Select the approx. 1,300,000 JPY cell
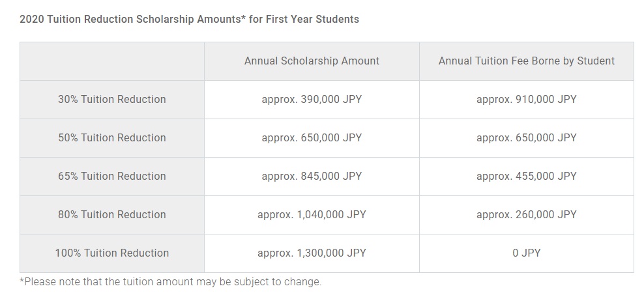This screenshot has width=644, height=297. (x=312, y=253)
